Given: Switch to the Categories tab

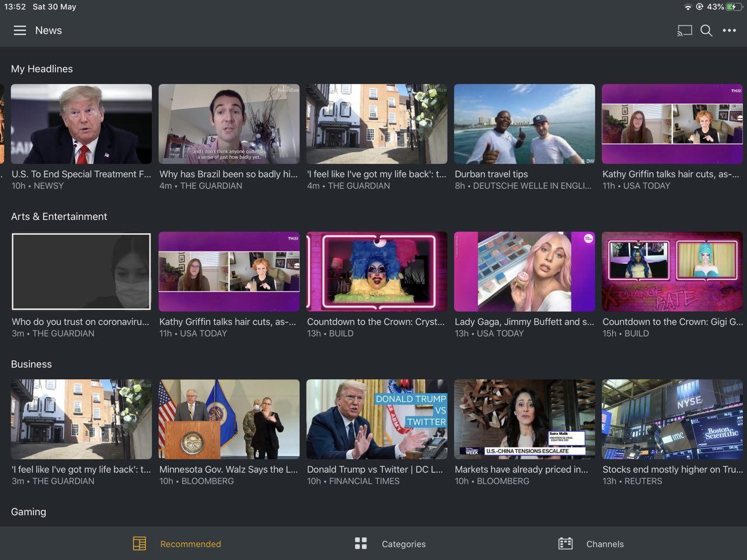Looking at the screenshot, I should (x=390, y=544).
